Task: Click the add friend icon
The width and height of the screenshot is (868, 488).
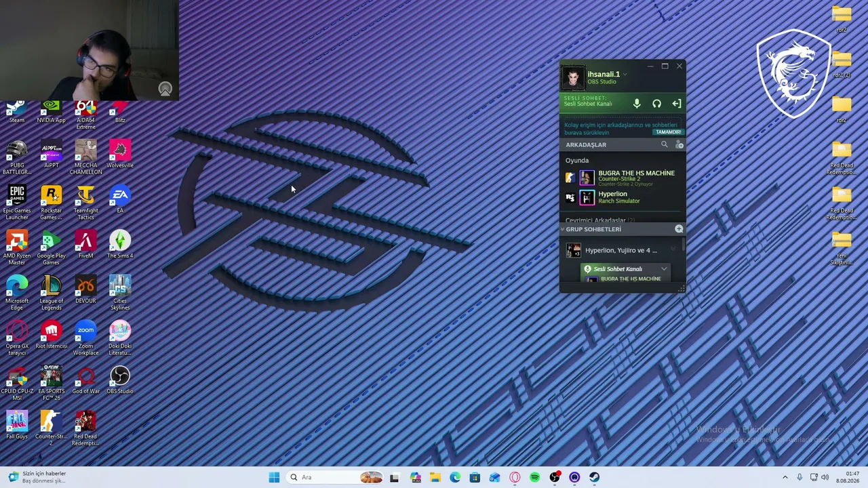Action: coord(679,144)
